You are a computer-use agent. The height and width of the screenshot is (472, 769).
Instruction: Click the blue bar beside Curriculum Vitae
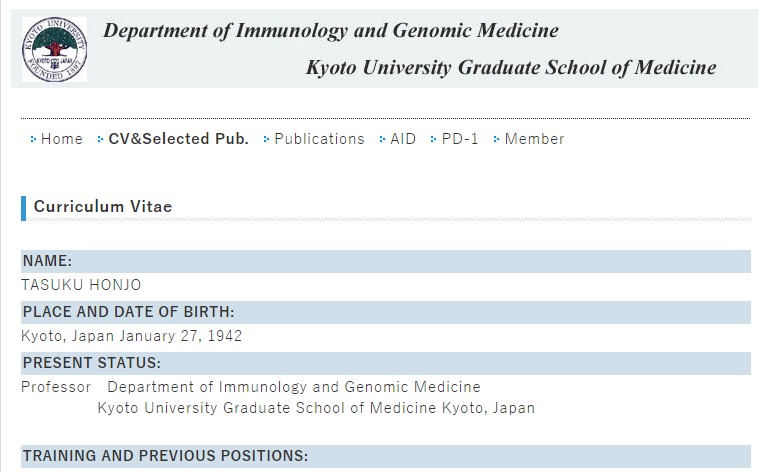pos(24,209)
